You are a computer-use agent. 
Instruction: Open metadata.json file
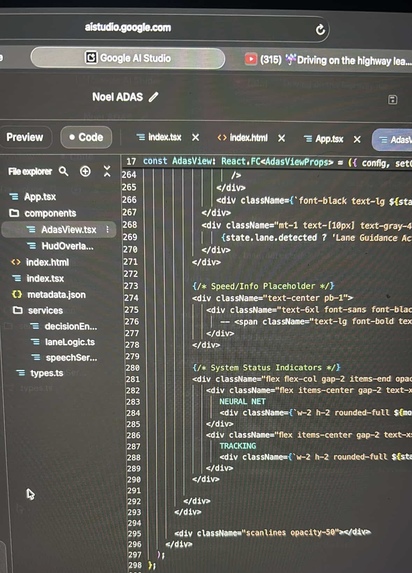[56, 295]
